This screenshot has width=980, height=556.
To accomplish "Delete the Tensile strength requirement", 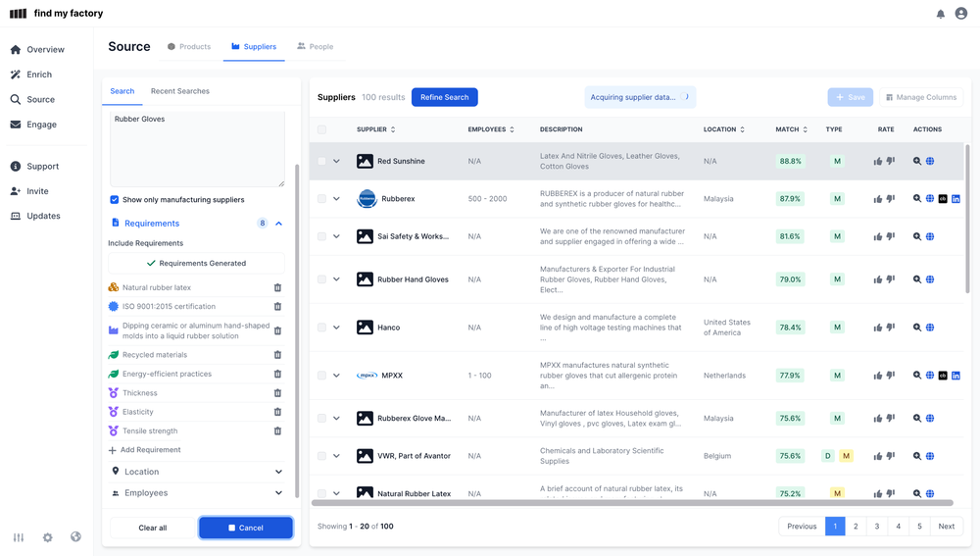I will pos(277,430).
